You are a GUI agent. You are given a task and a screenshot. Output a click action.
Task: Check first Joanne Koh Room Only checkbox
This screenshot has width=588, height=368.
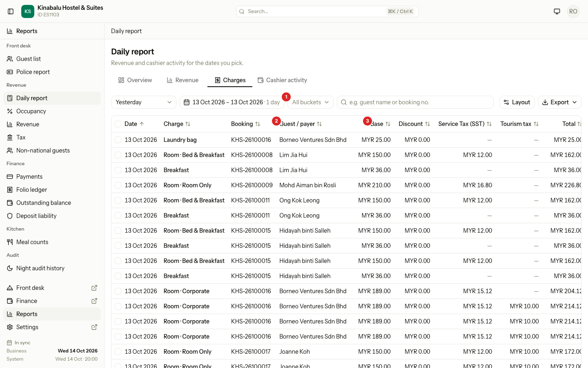pos(118,352)
